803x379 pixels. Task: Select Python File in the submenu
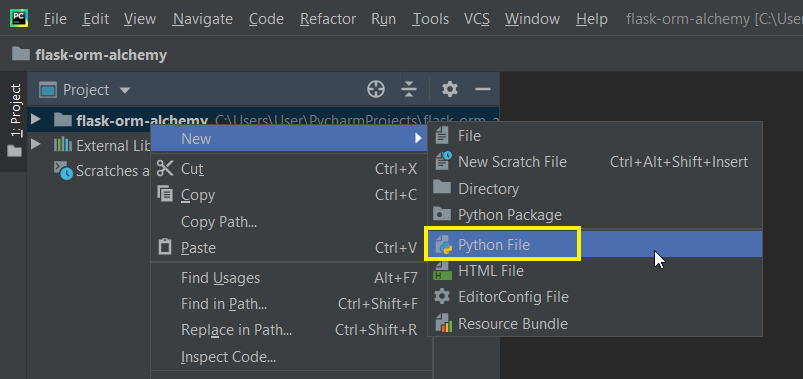[595, 244]
